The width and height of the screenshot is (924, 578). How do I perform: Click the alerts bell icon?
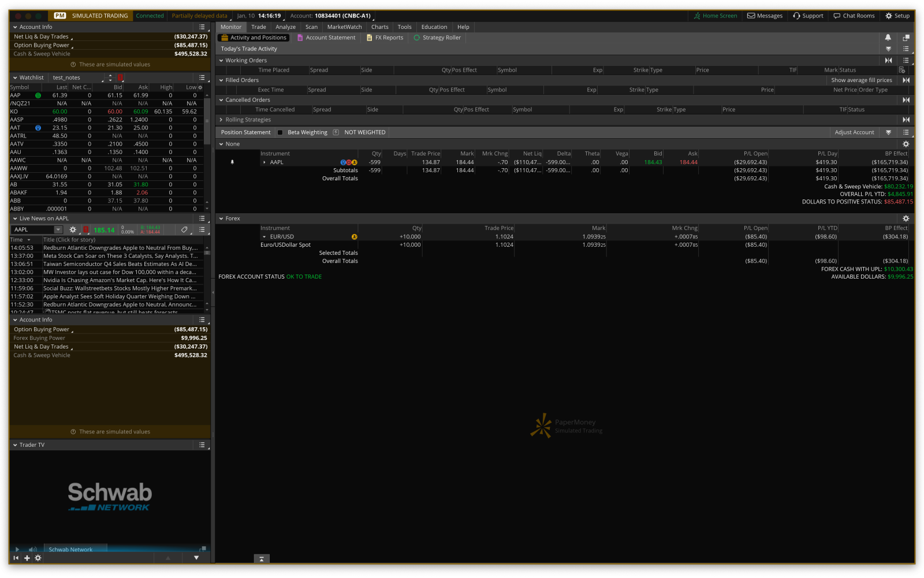pos(888,38)
